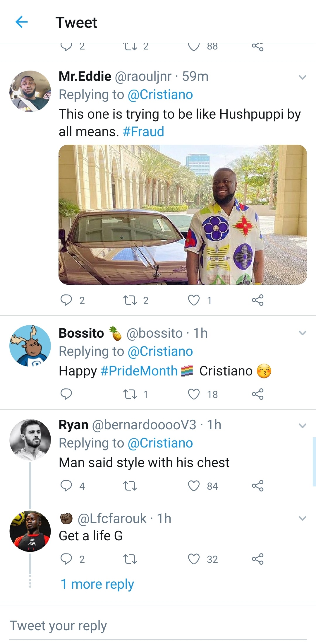Retweet the 'Get a life G' reply
This screenshot has width=316, height=644.
tap(130, 559)
